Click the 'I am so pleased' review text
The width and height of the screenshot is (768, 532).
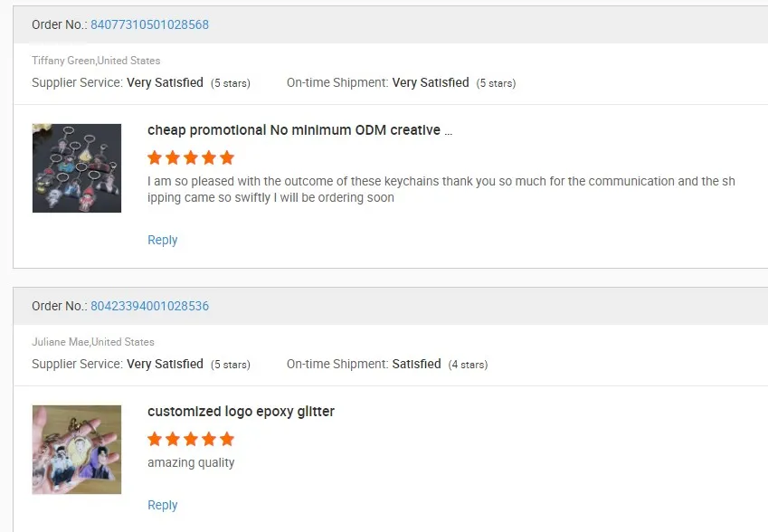pos(441,189)
